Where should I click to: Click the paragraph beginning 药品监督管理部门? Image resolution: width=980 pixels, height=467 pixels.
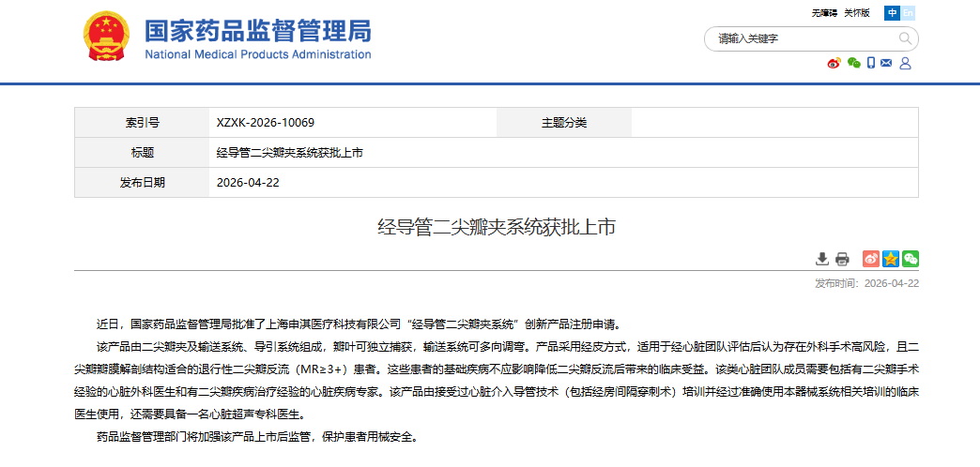[x=257, y=436]
